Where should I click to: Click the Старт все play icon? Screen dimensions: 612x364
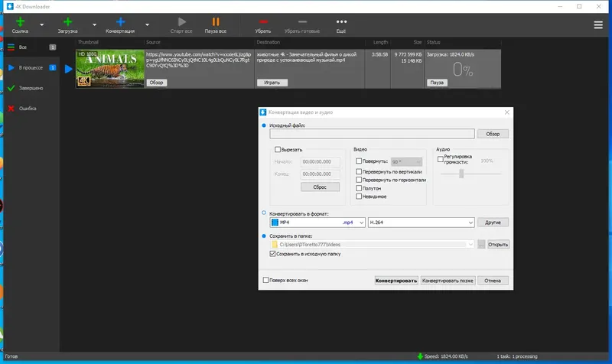pyautogui.click(x=181, y=22)
